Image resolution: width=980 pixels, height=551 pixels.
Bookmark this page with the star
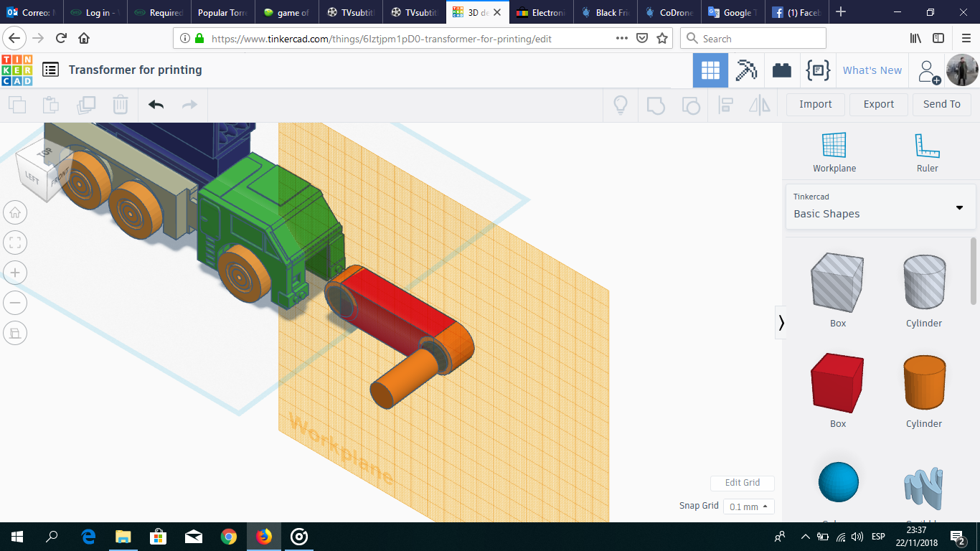coord(661,39)
